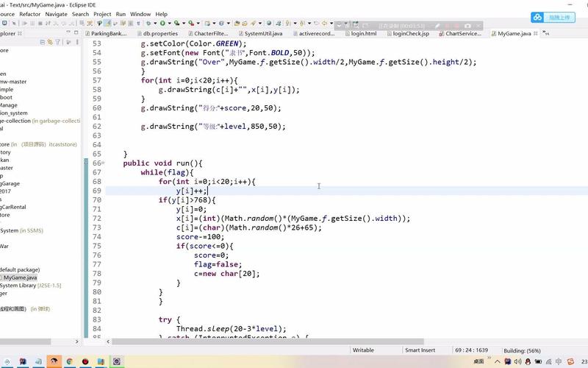Toggle Link with Editor in Package Explorer
Image resolution: width=588 pixels, height=368 pixels.
coord(50,42)
